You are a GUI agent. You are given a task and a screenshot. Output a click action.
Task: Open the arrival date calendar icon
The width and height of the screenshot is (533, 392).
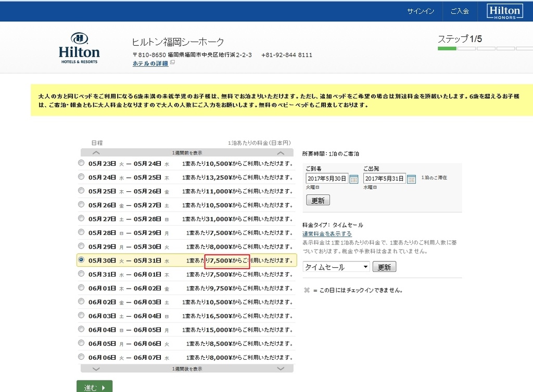pyautogui.click(x=353, y=179)
